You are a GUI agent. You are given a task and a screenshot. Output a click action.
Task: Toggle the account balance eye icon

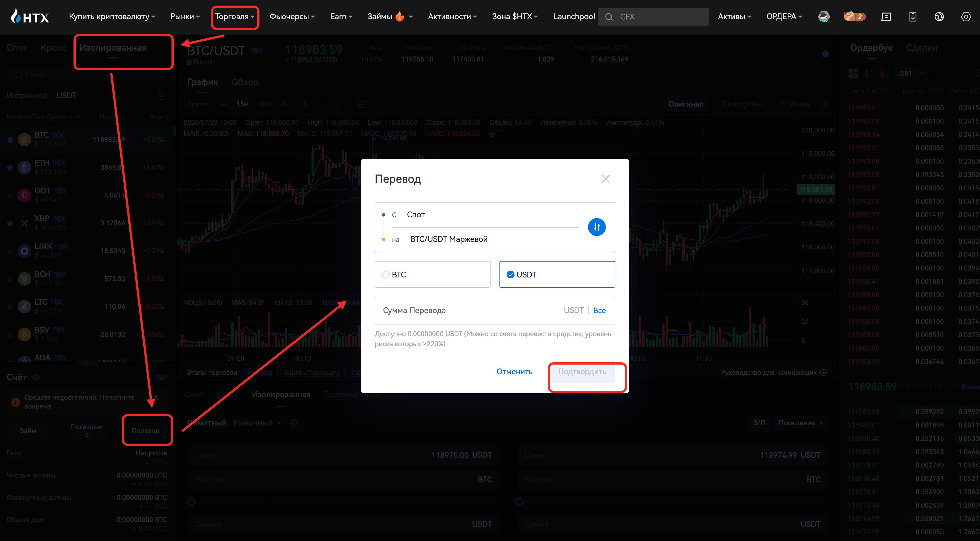36,377
